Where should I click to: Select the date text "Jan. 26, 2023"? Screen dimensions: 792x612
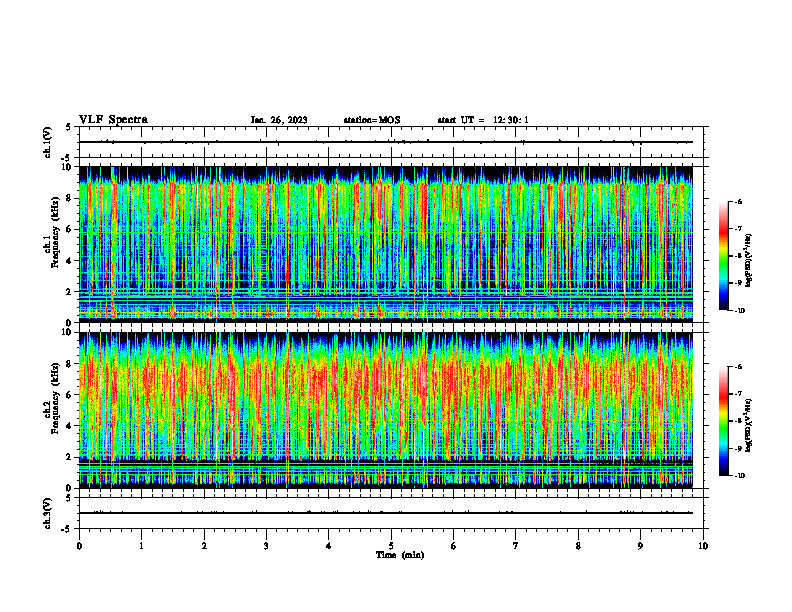click(x=279, y=120)
